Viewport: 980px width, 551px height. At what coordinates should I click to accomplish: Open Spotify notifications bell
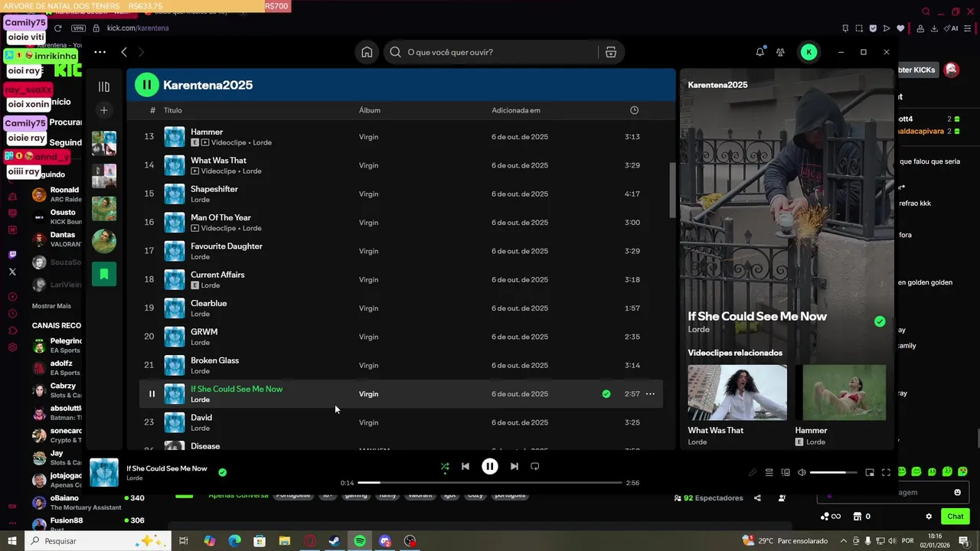tap(759, 52)
